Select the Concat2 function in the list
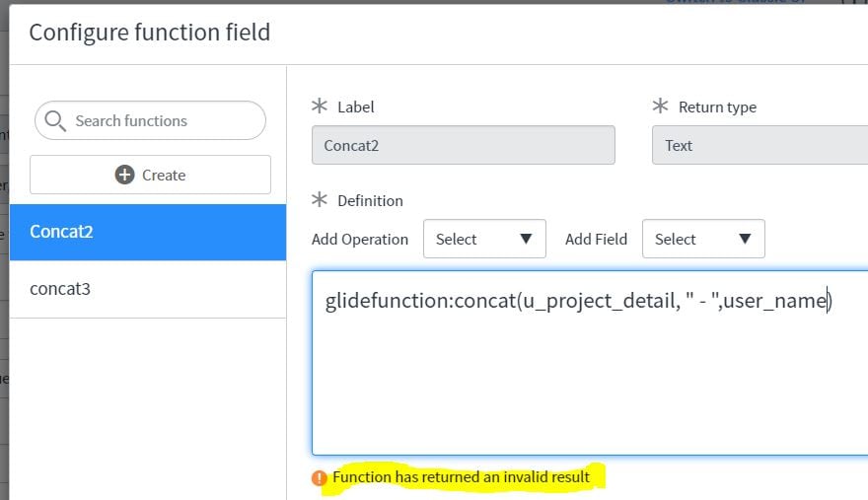Viewport: 868px width, 500px height. pyautogui.click(x=148, y=232)
